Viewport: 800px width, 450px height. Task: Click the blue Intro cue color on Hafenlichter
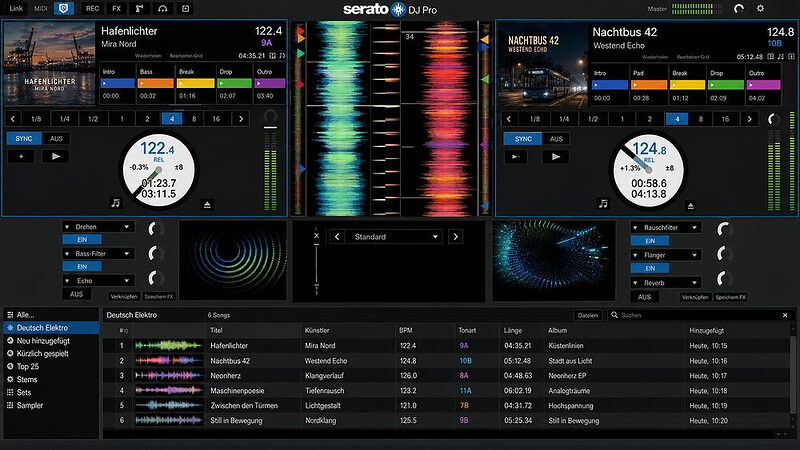118,83
